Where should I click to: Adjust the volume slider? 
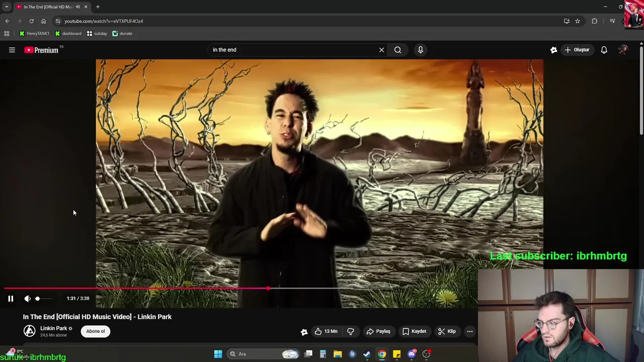pyautogui.click(x=43, y=299)
